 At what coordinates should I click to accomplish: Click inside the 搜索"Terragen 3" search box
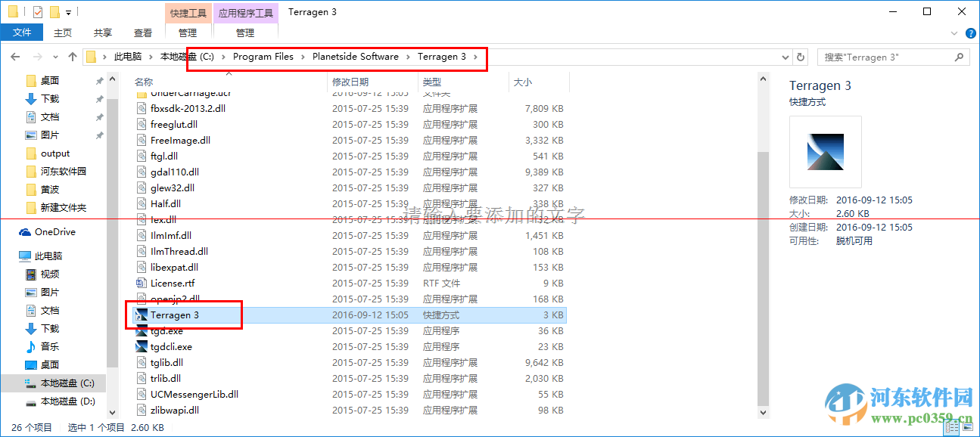coord(878,57)
